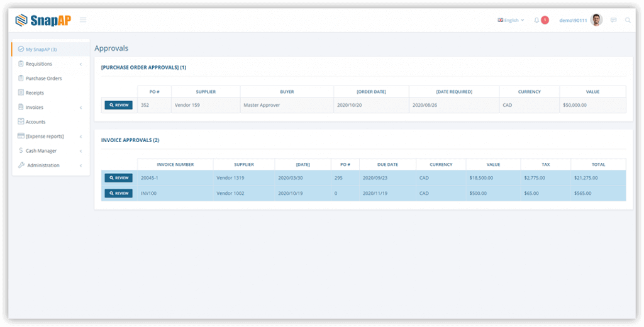
Task: Click the Order Date column header
Action: coord(371,92)
